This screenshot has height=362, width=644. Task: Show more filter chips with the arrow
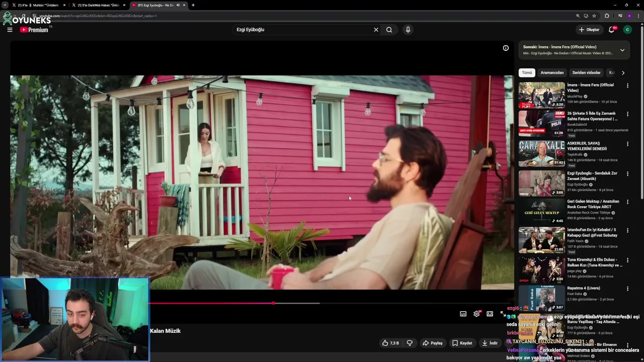623,73
